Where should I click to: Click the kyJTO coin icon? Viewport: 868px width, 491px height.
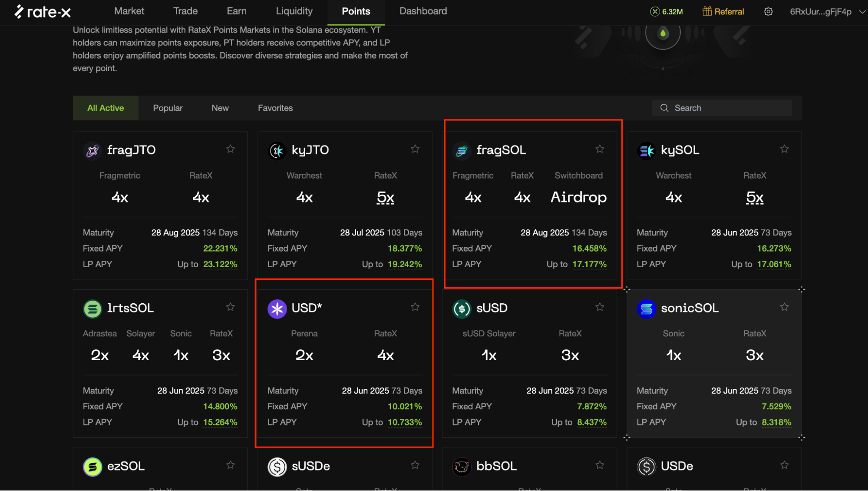tap(277, 150)
